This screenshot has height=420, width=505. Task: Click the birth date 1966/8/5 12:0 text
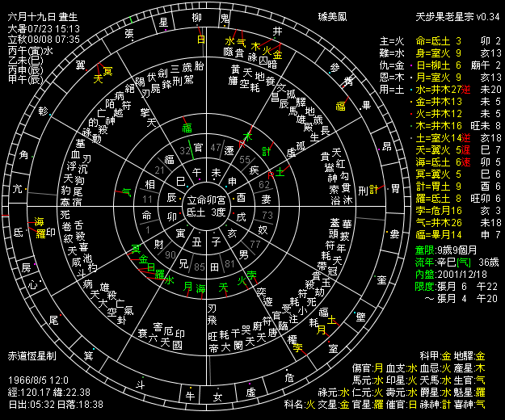[x=39, y=380]
